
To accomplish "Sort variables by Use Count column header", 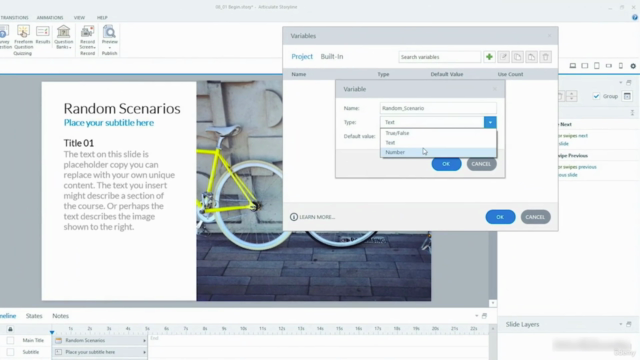I will click(x=510, y=74).
